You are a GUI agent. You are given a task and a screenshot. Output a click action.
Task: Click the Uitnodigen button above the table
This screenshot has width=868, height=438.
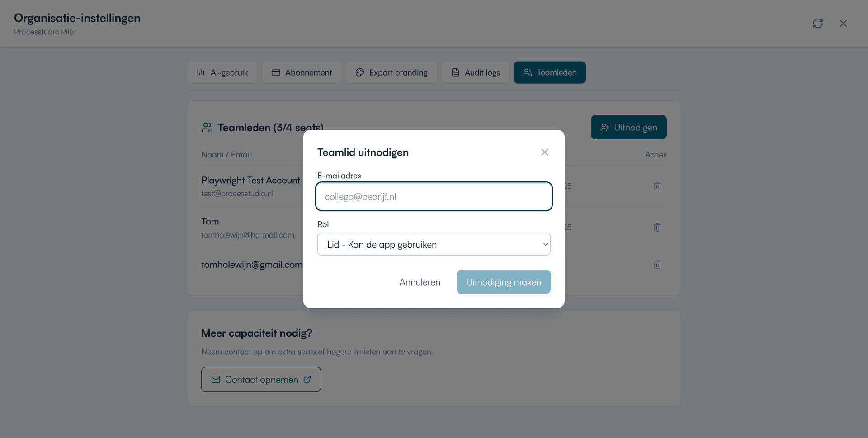(x=628, y=127)
